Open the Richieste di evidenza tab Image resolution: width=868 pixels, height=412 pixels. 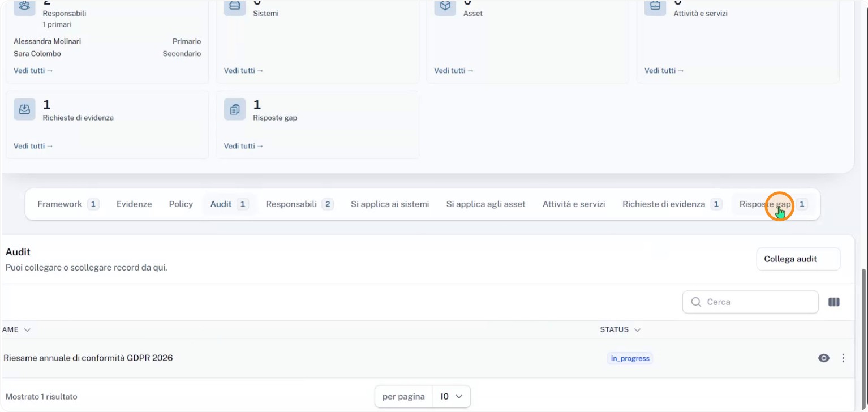(672, 204)
